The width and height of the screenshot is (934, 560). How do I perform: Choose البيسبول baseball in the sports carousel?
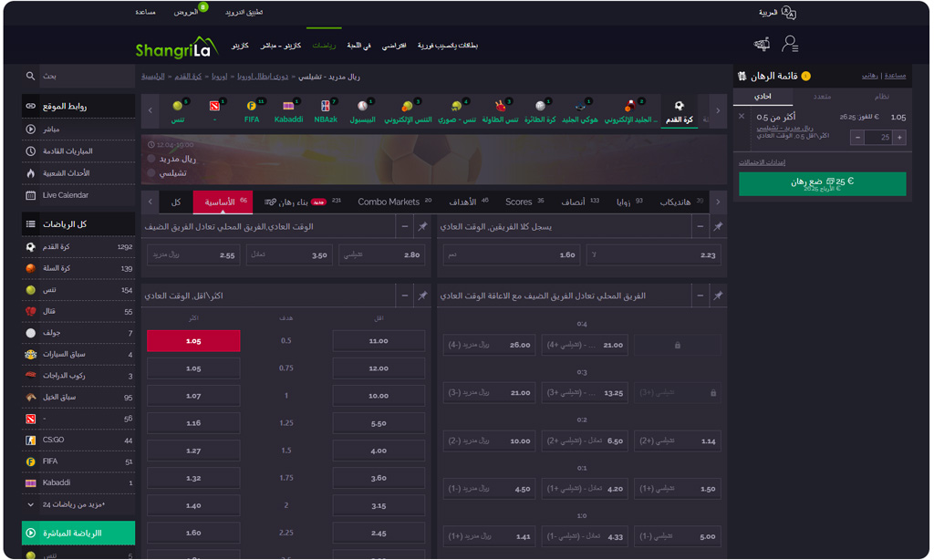362,111
